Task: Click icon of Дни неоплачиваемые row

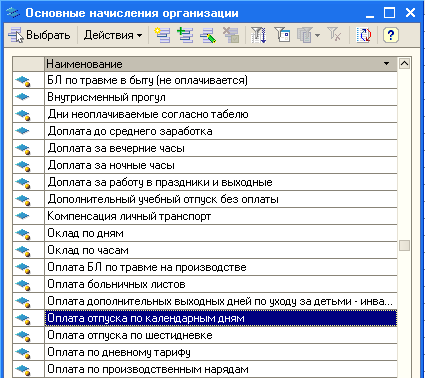Action: point(23,114)
